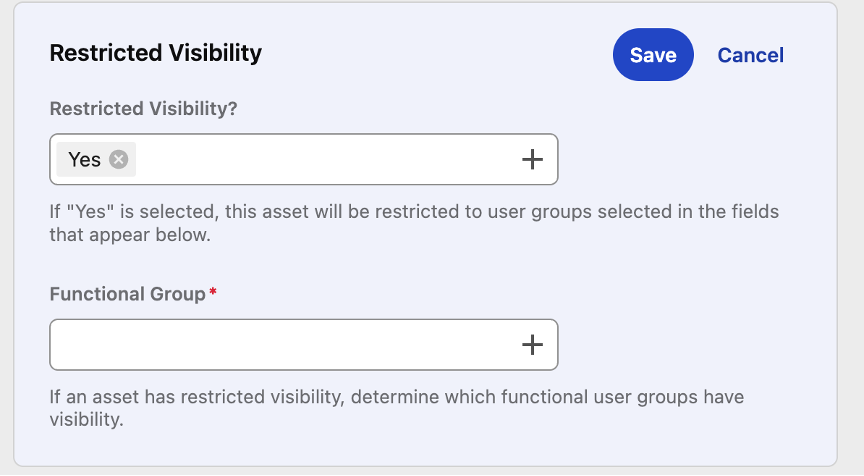Cancel editing restricted visibility
864x476 pixels.
(750, 55)
